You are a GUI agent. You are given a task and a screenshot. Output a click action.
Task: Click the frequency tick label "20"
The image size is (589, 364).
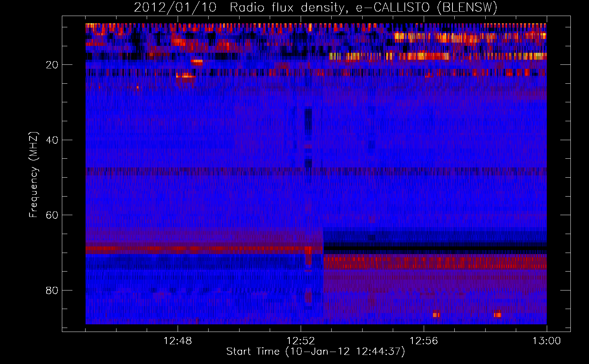point(52,65)
